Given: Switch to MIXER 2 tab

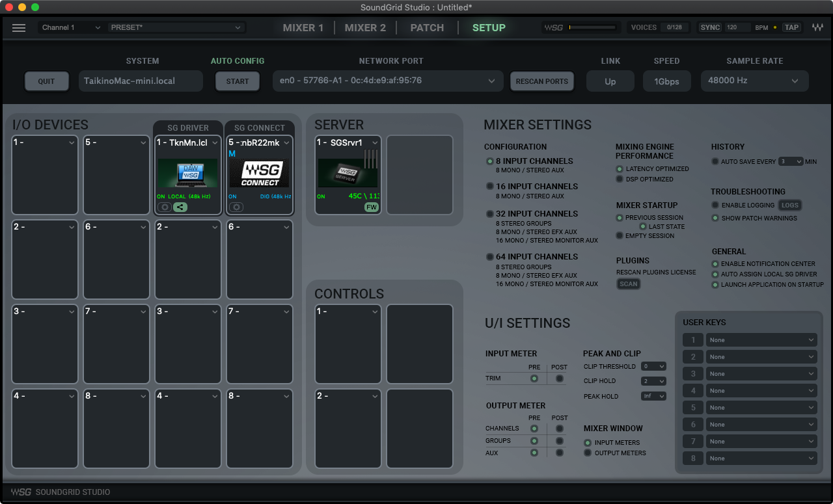Looking at the screenshot, I should coord(365,27).
